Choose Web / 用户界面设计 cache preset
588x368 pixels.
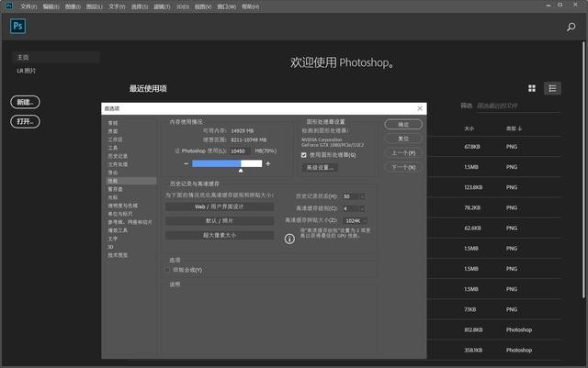(x=220, y=206)
